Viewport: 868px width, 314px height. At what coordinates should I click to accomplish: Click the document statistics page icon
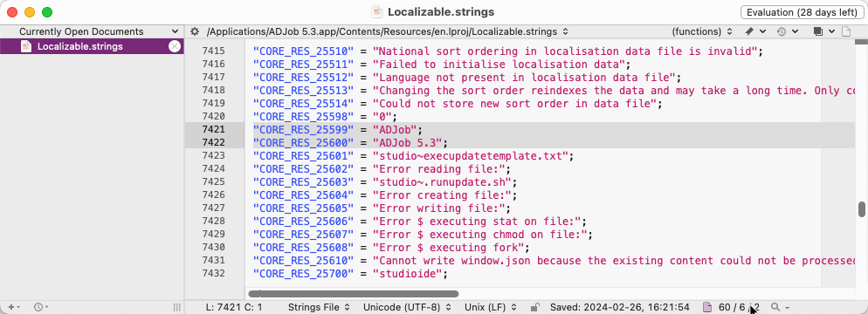pyautogui.click(x=707, y=307)
